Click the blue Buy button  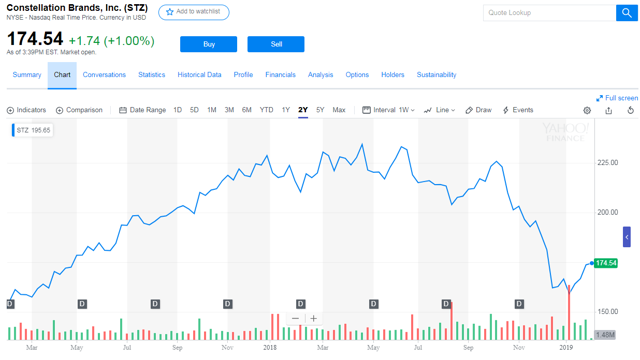click(209, 44)
